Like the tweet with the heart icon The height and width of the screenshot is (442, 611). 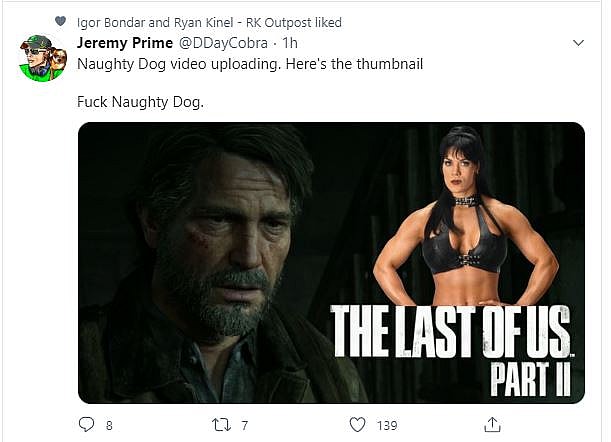coord(357,425)
